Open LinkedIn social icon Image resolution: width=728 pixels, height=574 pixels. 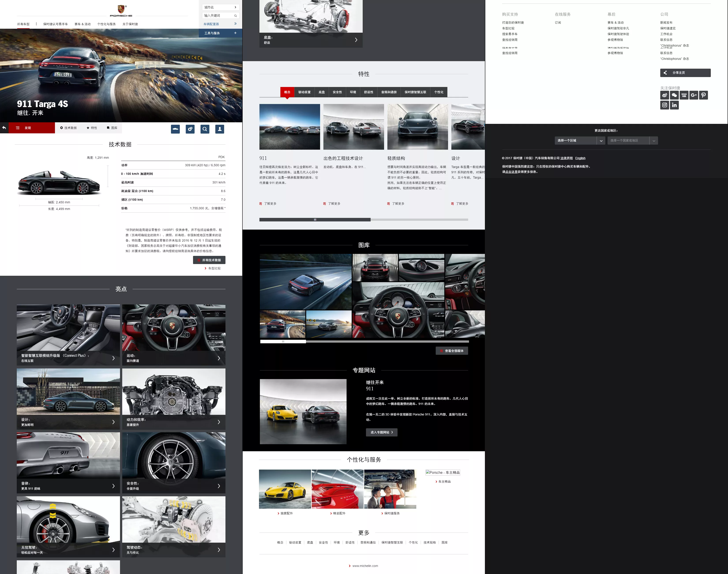coord(674,105)
